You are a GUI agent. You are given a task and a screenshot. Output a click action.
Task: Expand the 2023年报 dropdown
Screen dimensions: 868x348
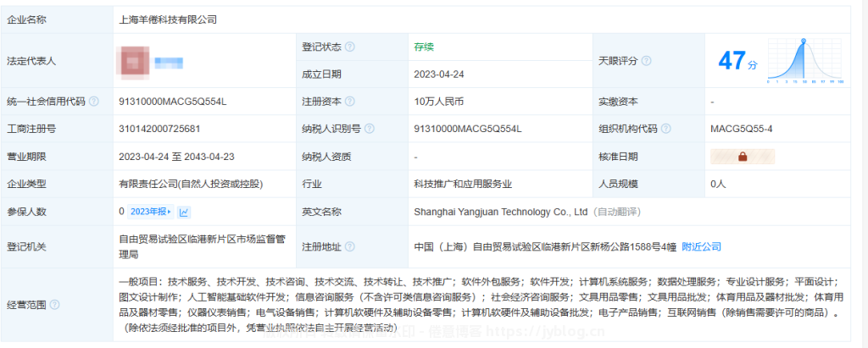click(x=152, y=212)
